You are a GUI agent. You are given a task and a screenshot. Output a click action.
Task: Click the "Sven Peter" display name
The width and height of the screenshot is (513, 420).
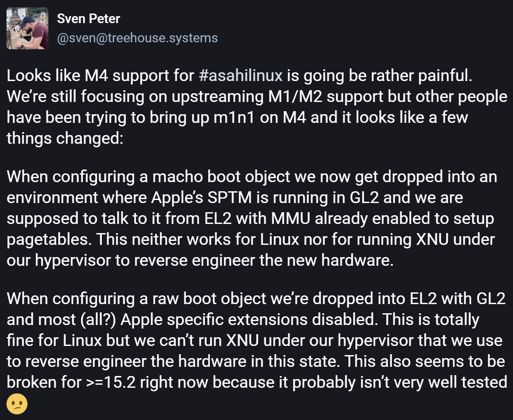pos(88,19)
